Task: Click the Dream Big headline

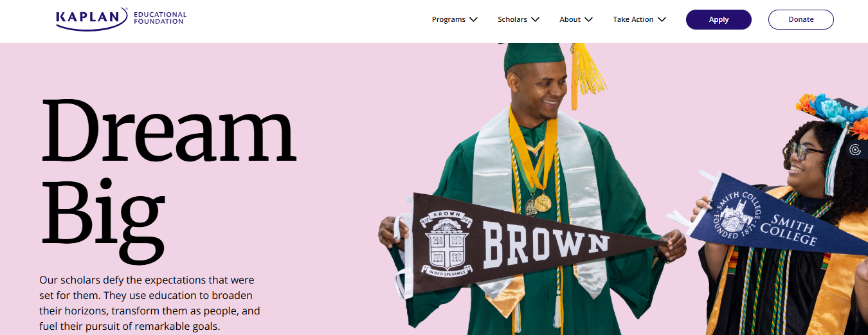Action: (168, 180)
